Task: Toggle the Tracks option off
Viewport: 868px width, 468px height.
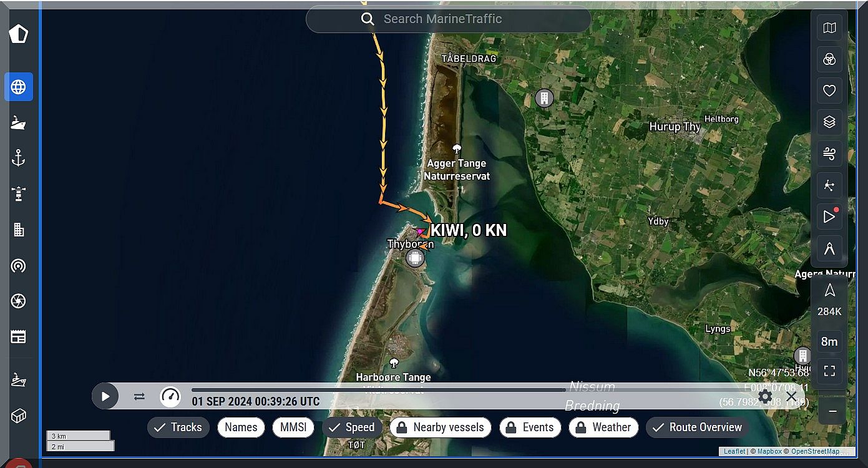Action: [178, 427]
